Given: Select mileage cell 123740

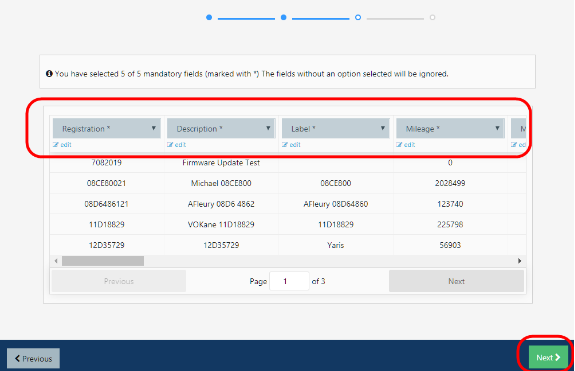Looking at the screenshot, I should [x=450, y=204].
